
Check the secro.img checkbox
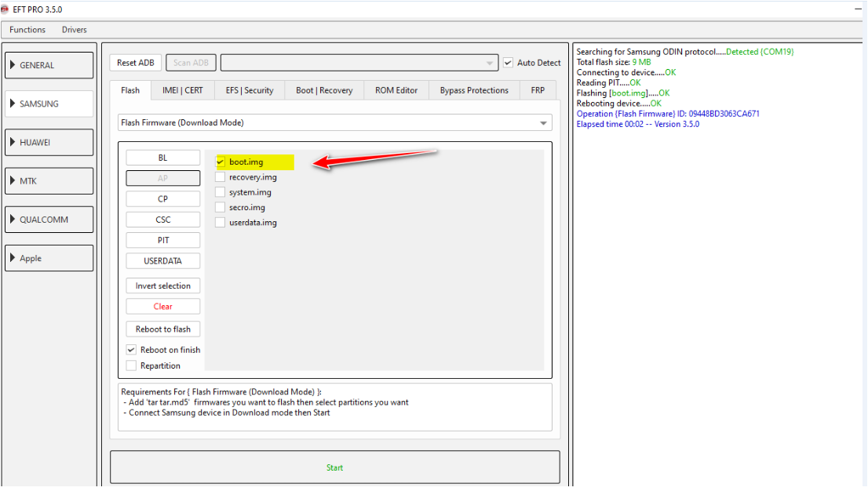(221, 208)
